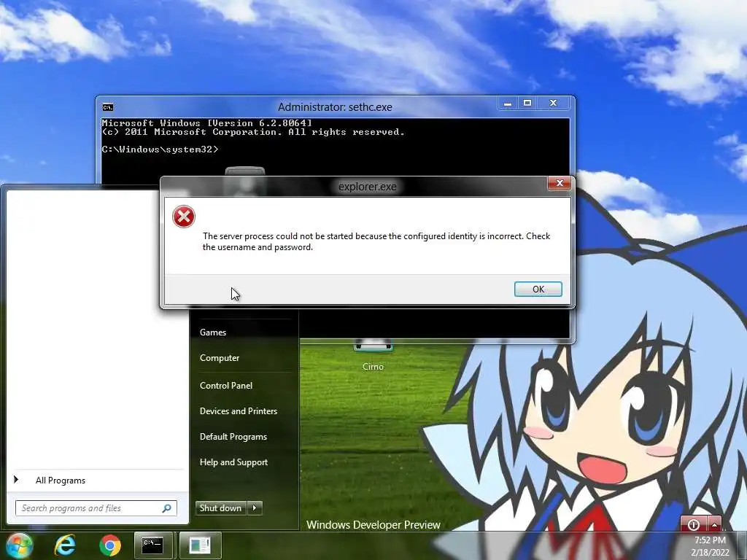Click the search magnifier icon

pyautogui.click(x=167, y=508)
